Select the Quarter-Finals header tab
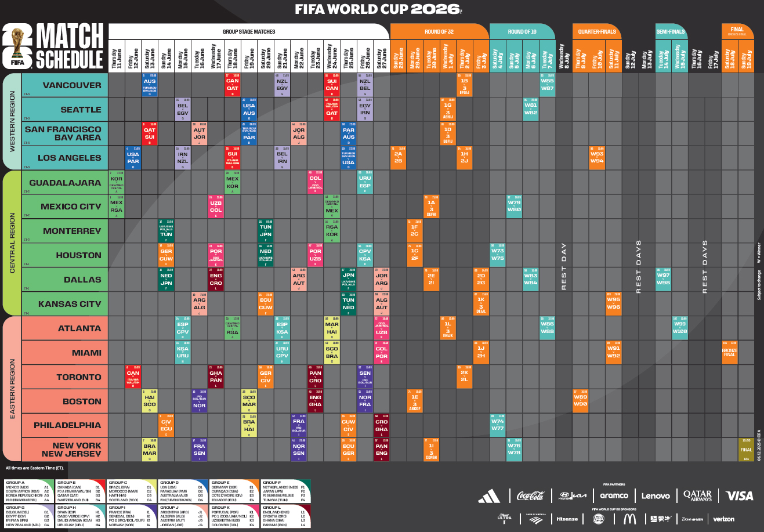Image resolution: width=764 pixels, height=532 pixels. [x=597, y=32]
